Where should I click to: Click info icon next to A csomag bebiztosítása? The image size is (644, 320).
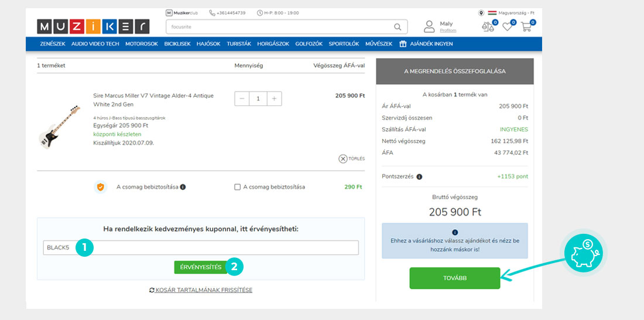183,187
